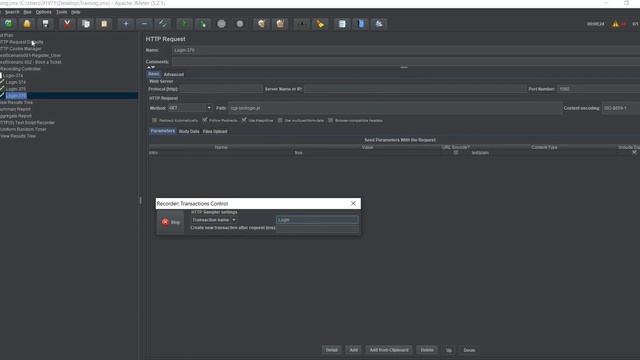Click the Start no pauses icon
This screenshot has width=640, height=360.
(203, 24)
